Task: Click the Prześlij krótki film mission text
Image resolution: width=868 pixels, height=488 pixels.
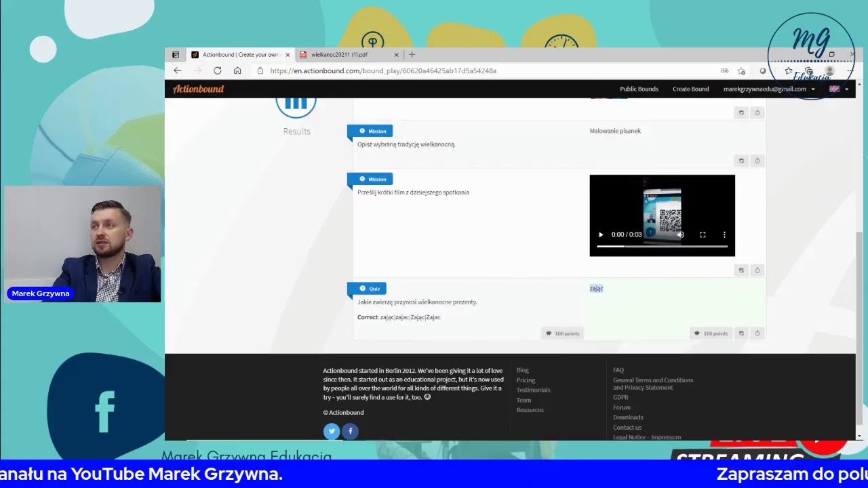Action: pos(413,192)
